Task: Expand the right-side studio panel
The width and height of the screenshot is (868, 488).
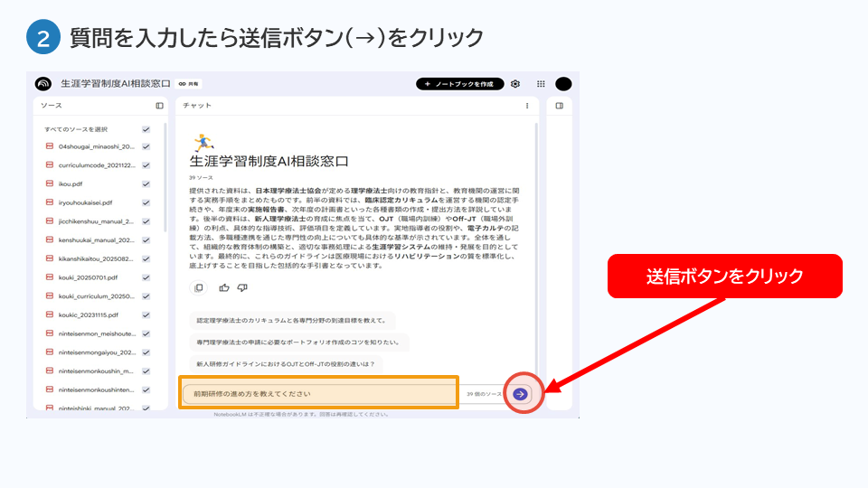Action: 559,106
